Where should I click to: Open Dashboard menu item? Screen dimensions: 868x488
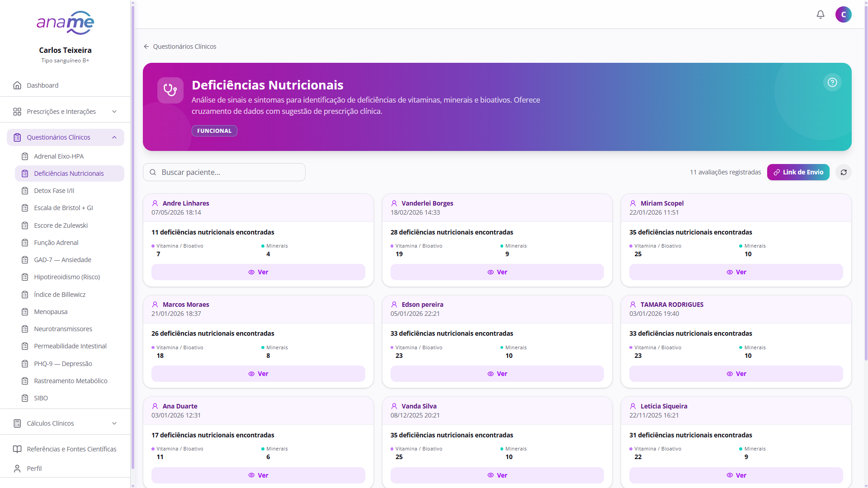pyautogui.click(x=66, y=85)
